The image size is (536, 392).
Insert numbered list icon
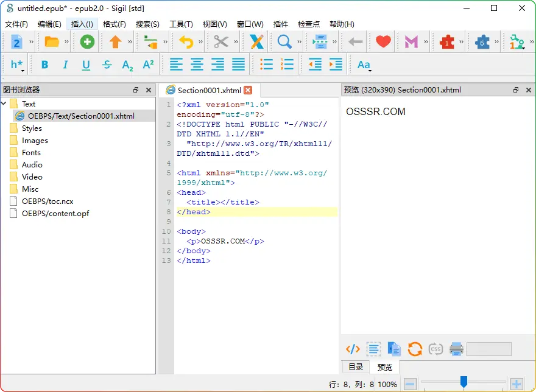(x=287, y=65)
